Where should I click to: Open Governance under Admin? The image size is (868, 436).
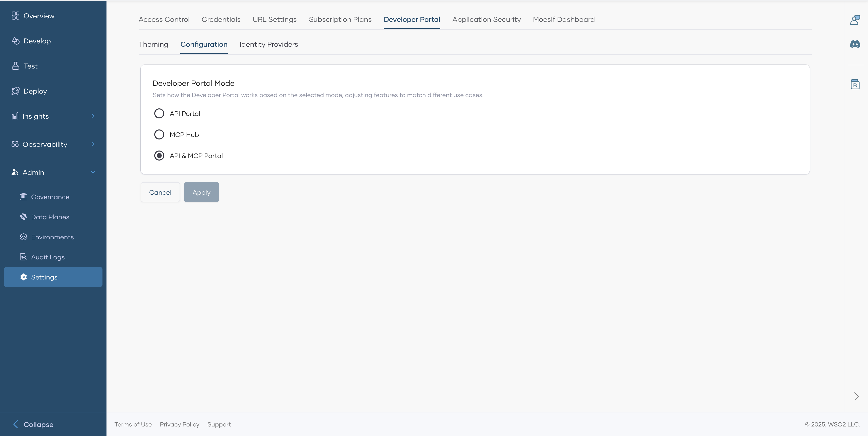point(50,197)
